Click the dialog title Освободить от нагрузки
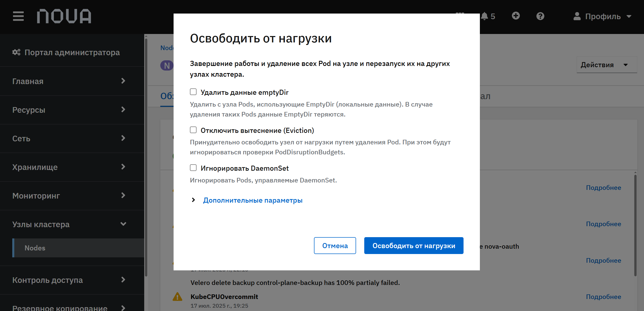This screenshot has height=311, width=644. [x=261, y=38]
